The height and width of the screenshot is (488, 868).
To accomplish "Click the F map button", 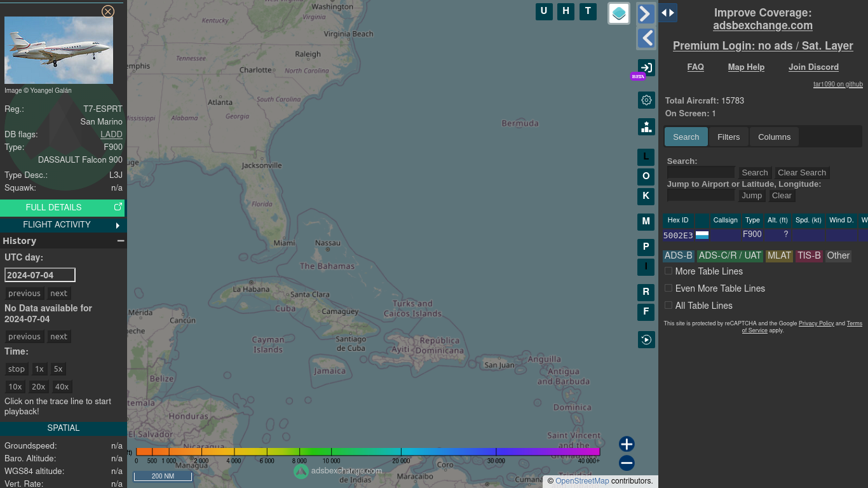I will coord(646,312).
